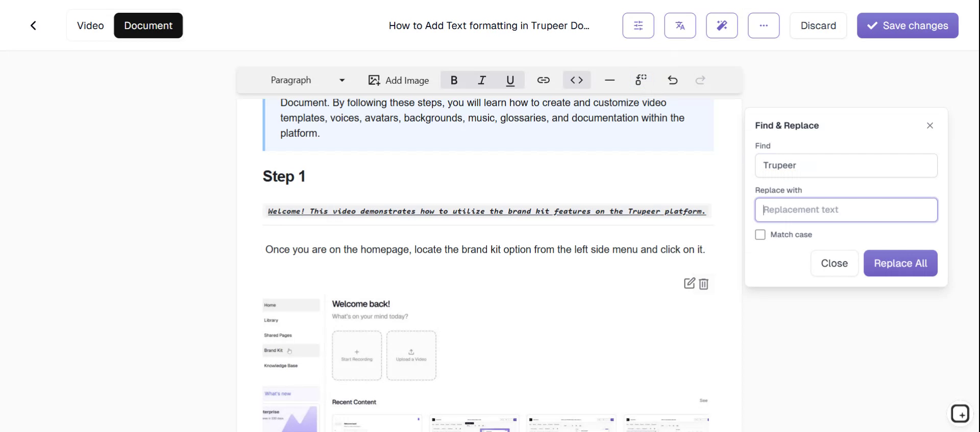Open the Paragraph style dropdown
The width and height of the screenshot is (980, 432).
(x=308, y=80)
